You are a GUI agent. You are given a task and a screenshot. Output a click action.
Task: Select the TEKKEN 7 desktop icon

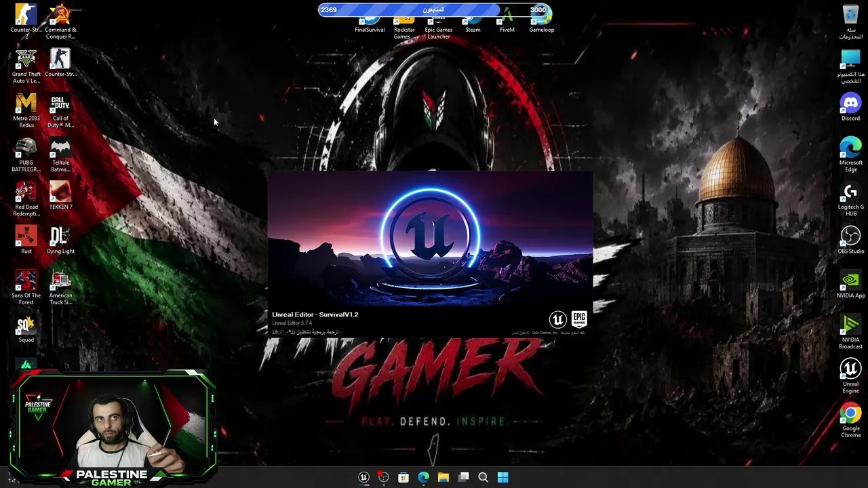pos(60,195)
